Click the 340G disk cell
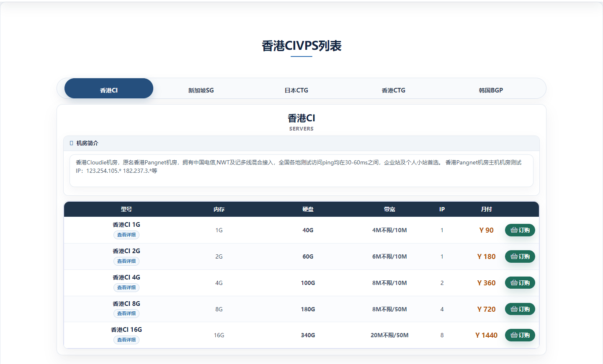The width and height of the screenshot is (603, 364). point(308,335)
